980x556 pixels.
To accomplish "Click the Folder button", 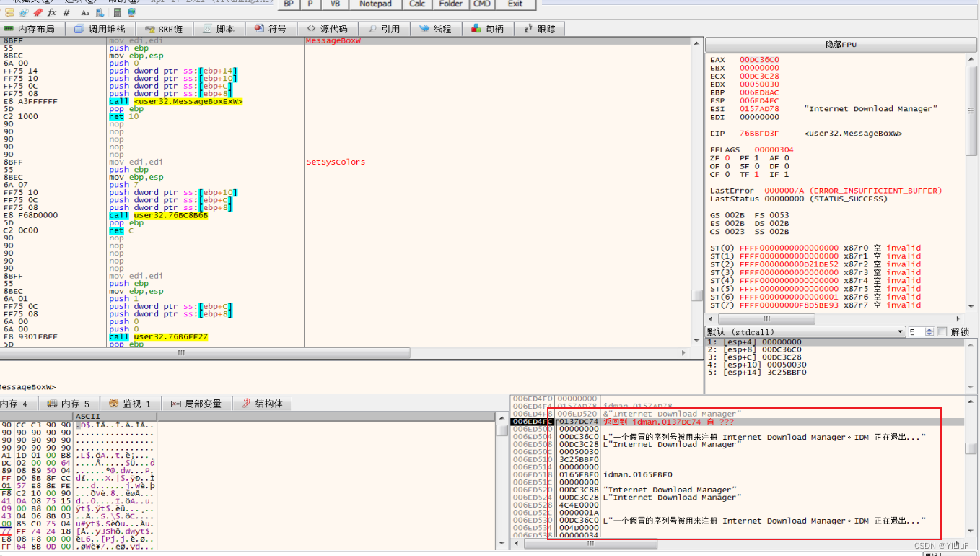I will click(451, 4).
